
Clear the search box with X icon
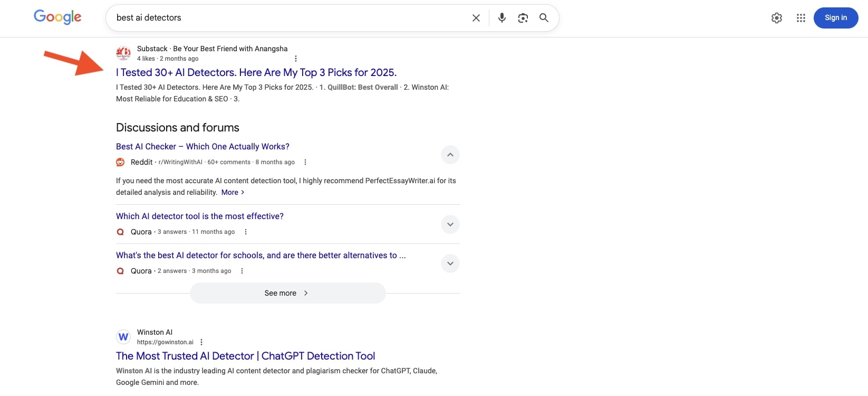(476, 18)
